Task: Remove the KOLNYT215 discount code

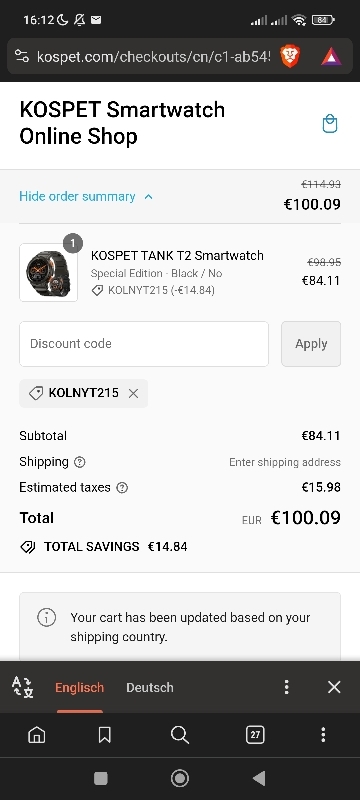Action: tap(134, 393)
